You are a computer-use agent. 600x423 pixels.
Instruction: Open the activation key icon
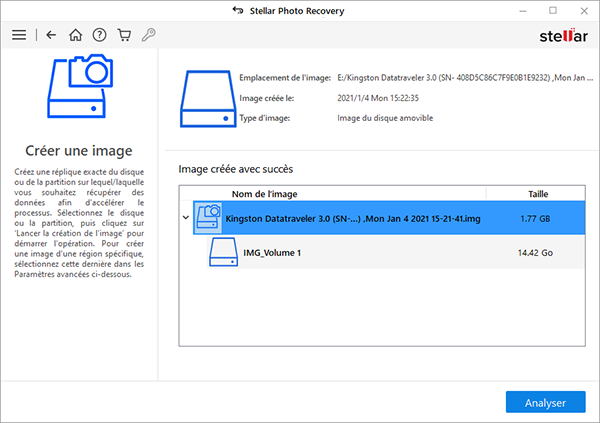148,35
